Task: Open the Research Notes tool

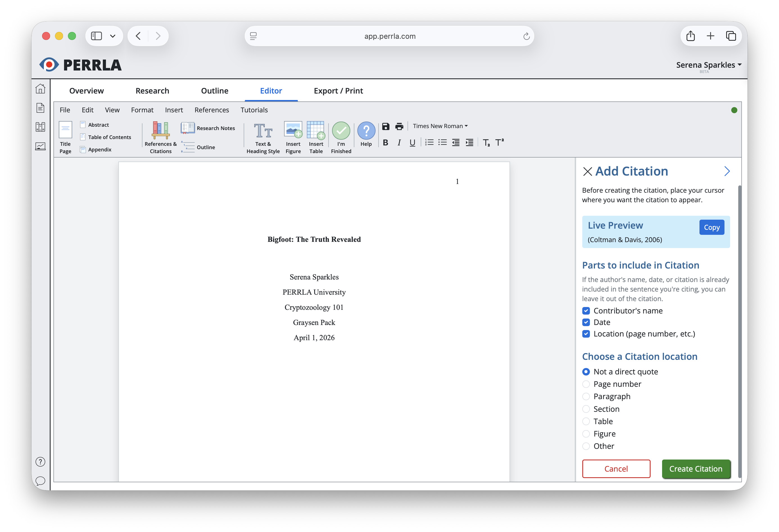Action: 208,128
